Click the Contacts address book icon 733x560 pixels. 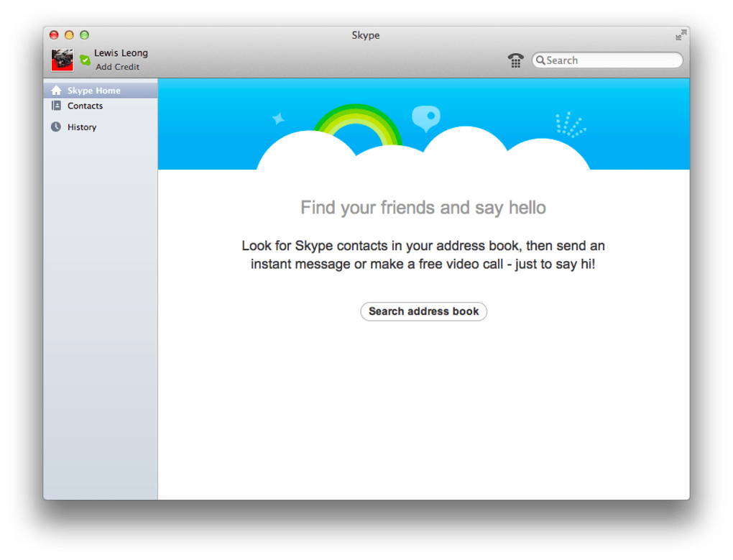click(56, 106)
